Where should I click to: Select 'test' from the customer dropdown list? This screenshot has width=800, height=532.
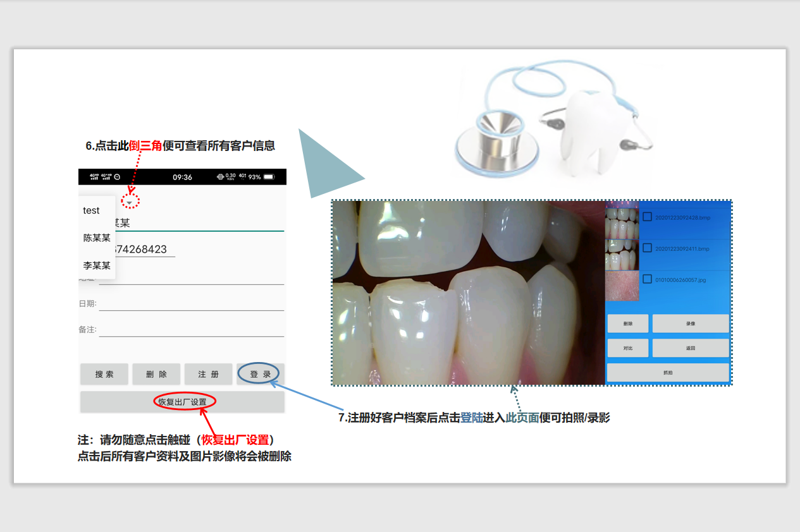pyautogui.click(x=97, y=210)
